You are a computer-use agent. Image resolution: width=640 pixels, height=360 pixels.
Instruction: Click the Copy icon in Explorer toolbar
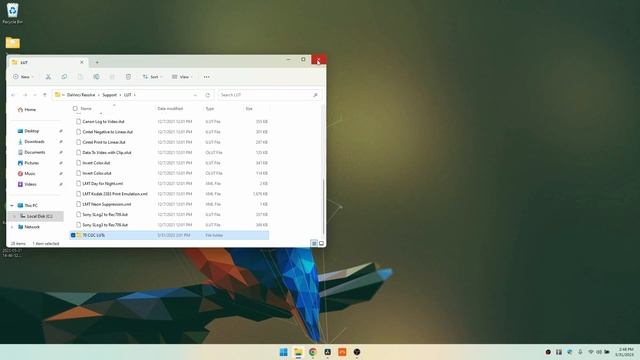coord(64,77)
